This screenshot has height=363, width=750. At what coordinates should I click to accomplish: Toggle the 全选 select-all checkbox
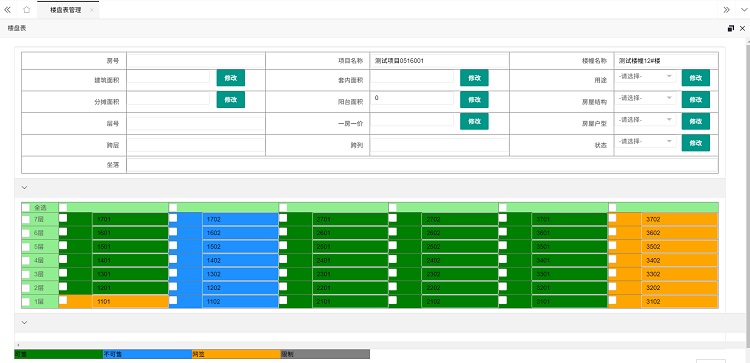click(25, 208)
